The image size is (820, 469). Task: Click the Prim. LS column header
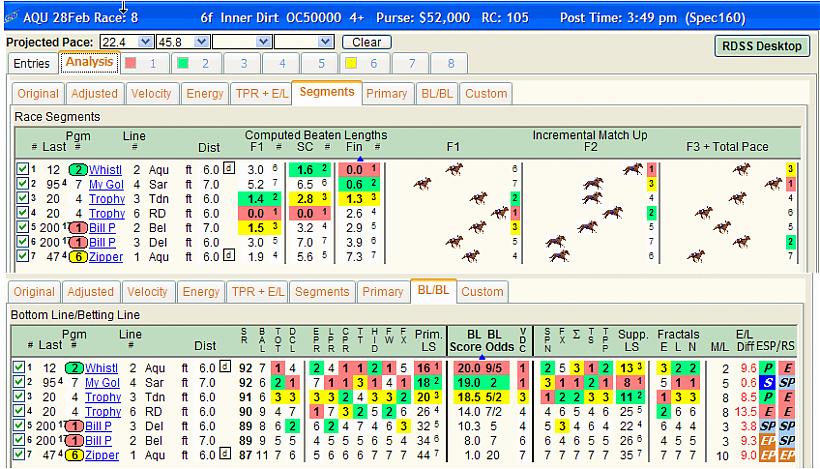pos(429,340)
